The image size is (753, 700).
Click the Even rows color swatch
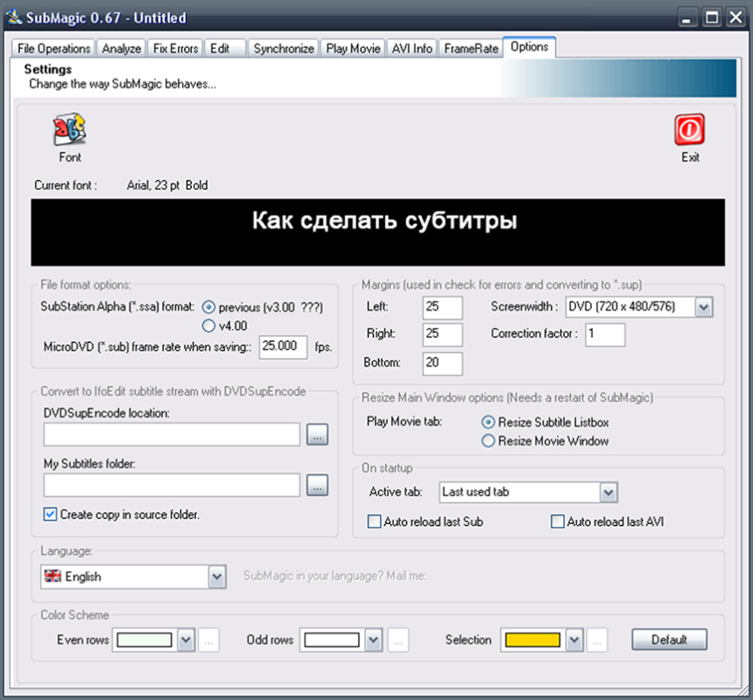click(144, 640)
